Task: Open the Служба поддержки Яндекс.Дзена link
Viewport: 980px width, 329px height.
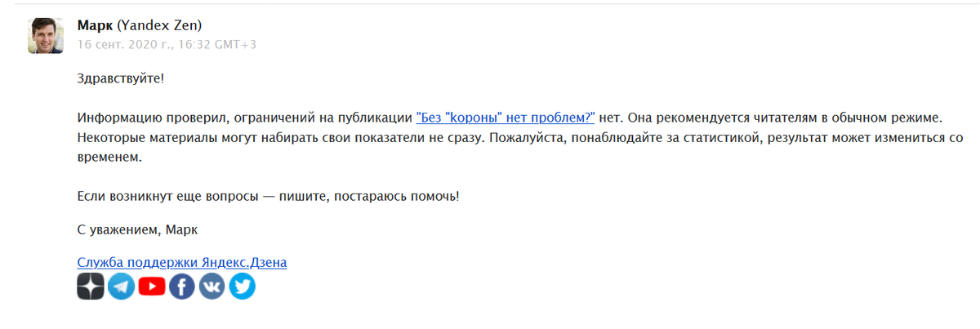Action: 182,262
